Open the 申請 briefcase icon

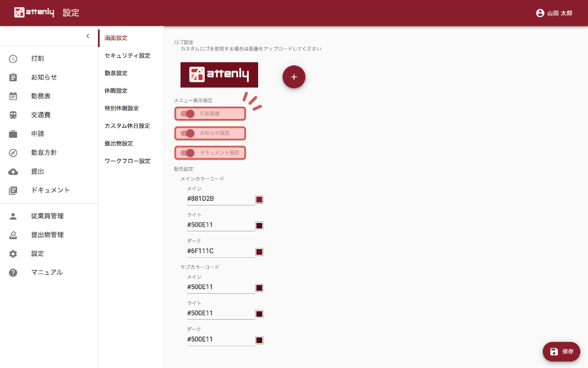(13, 134)
